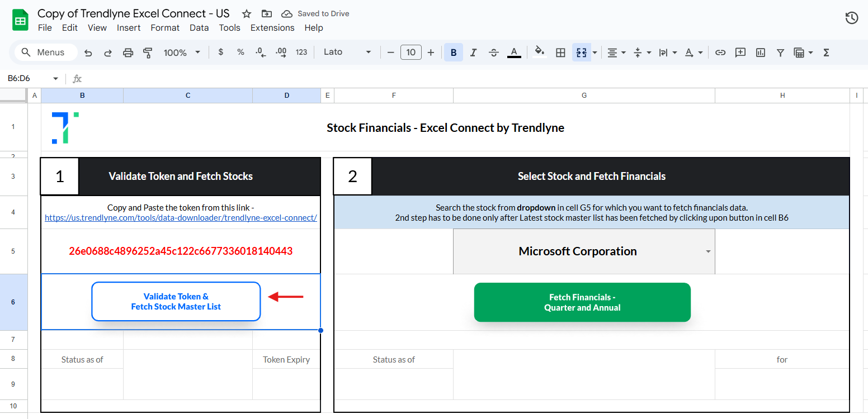Select column G header

(x=584, y=96)
